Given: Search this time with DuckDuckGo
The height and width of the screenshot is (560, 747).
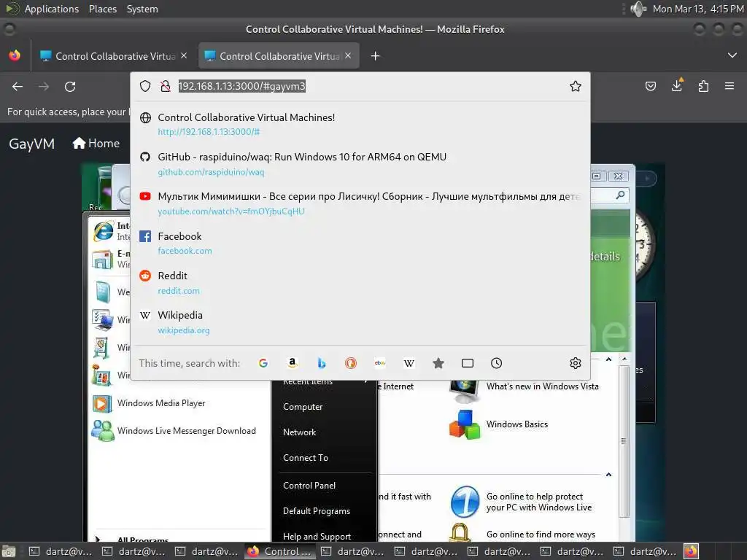Looking at the screenshot, I should click(x=351, y=363).
